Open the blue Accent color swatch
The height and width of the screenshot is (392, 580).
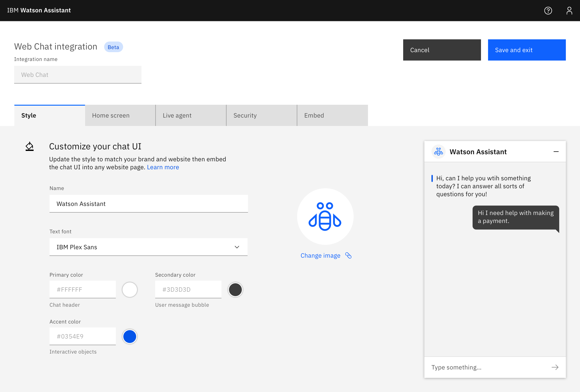[x=130, y=336]
